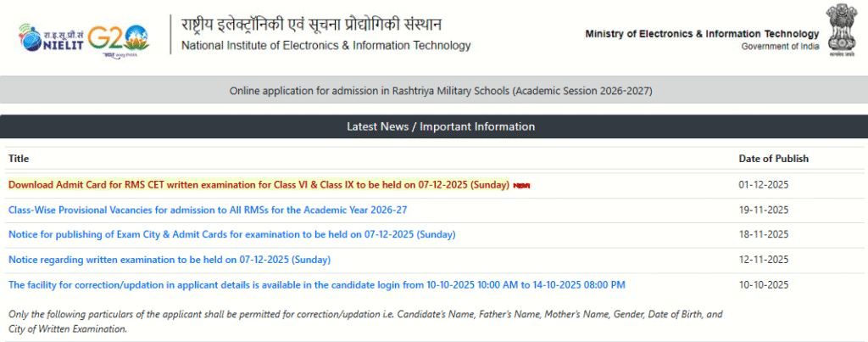Click Latest News / Important Information header
Image resolution: width=868 pixels, height=342 pixels.
(x=441, y=126)
